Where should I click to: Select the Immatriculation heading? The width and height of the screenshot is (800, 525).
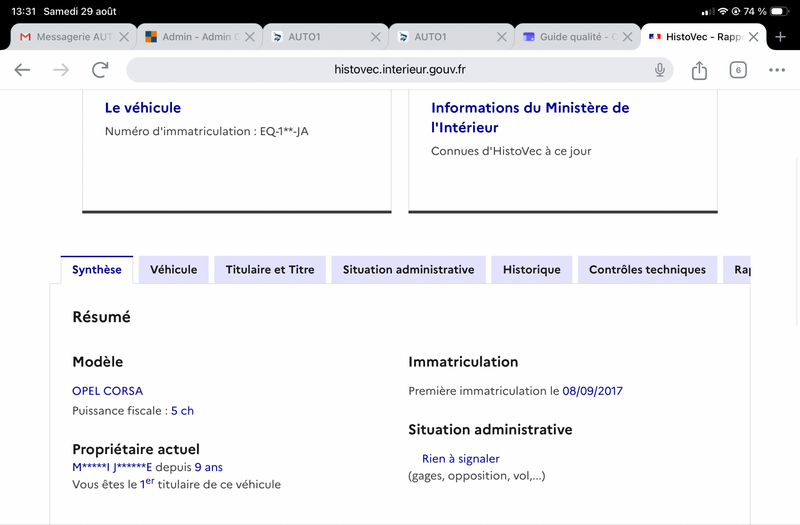pyautogui.click(x=463, y=362)
